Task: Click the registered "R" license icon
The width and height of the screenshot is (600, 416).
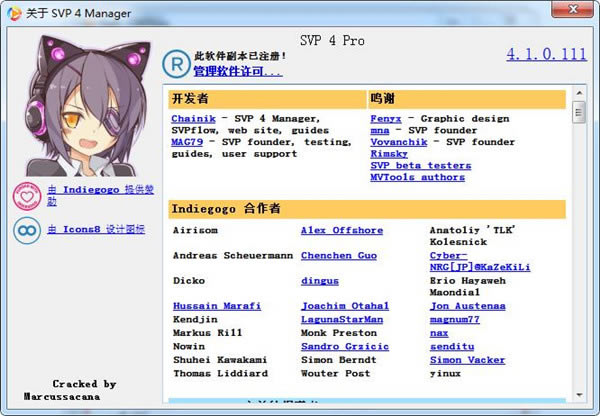Action: [x=175, y=64]
